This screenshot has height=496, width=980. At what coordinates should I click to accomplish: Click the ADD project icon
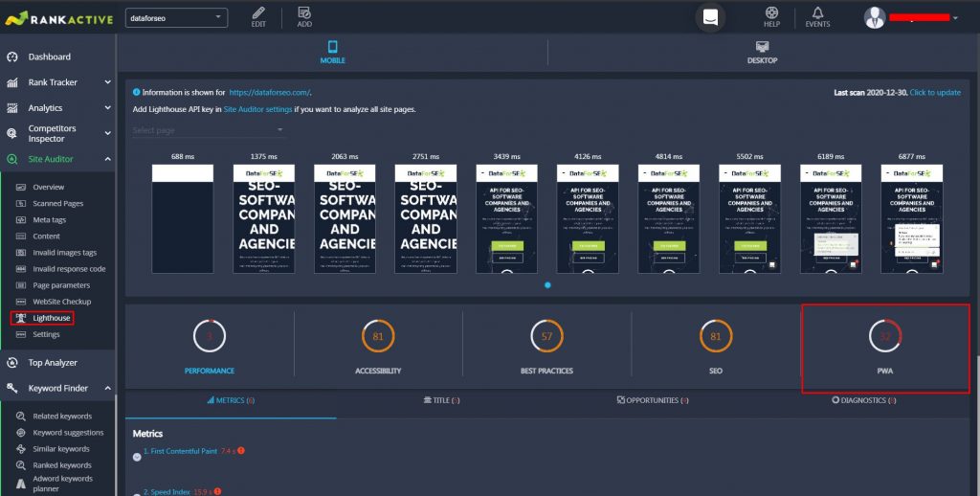click(x=304, y=12)
